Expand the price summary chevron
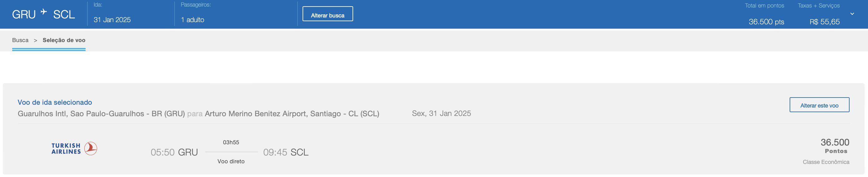 coord(852,14)
